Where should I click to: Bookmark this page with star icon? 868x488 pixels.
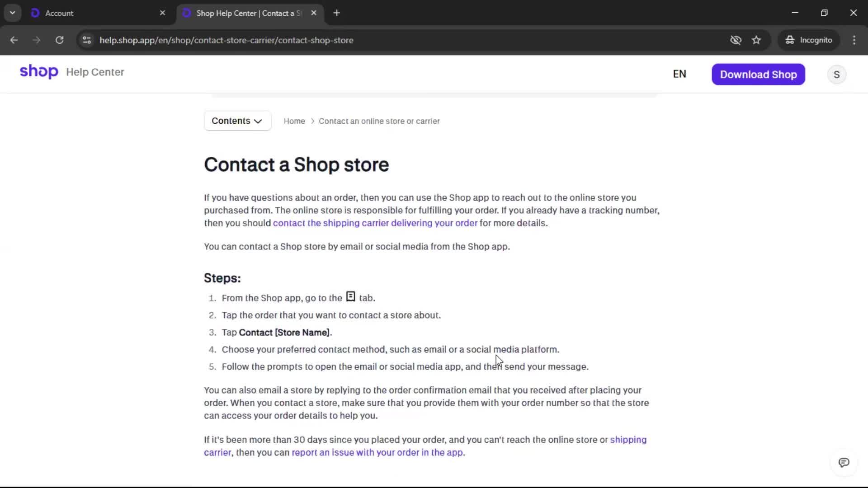point(756,40)
